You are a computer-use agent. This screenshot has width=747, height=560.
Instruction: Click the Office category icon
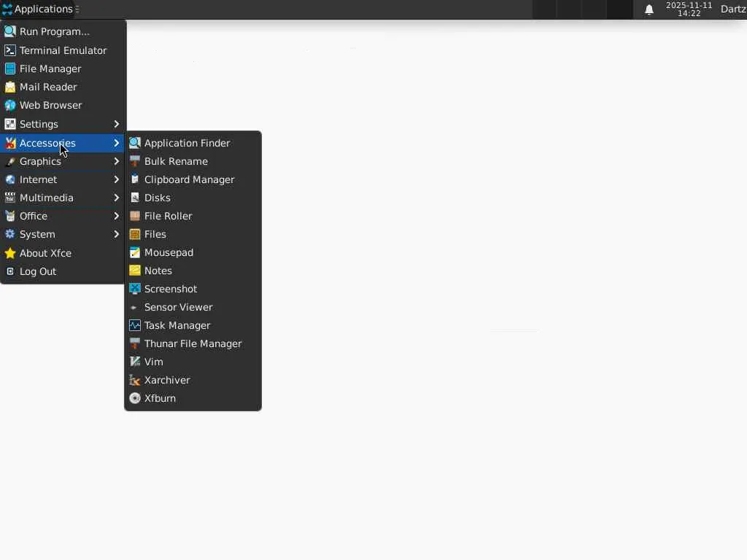click(10, 216)
